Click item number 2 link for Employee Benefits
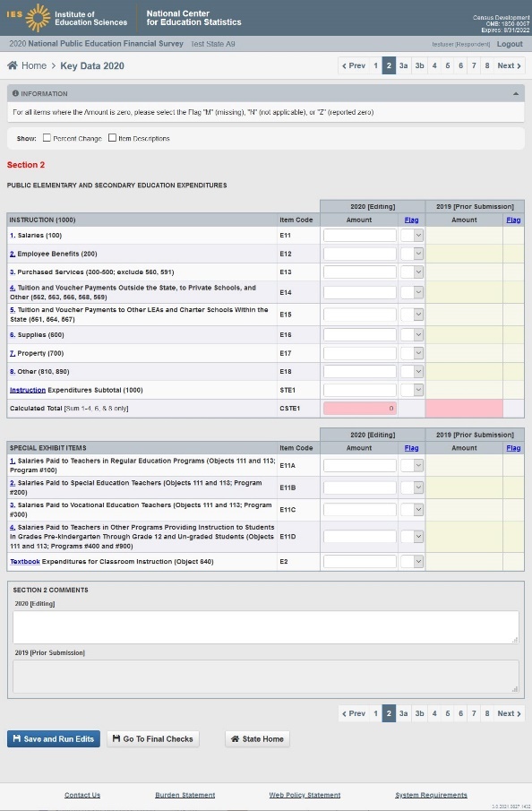The height and width of the screenshot is (811, 532). (x=13, y=254)
